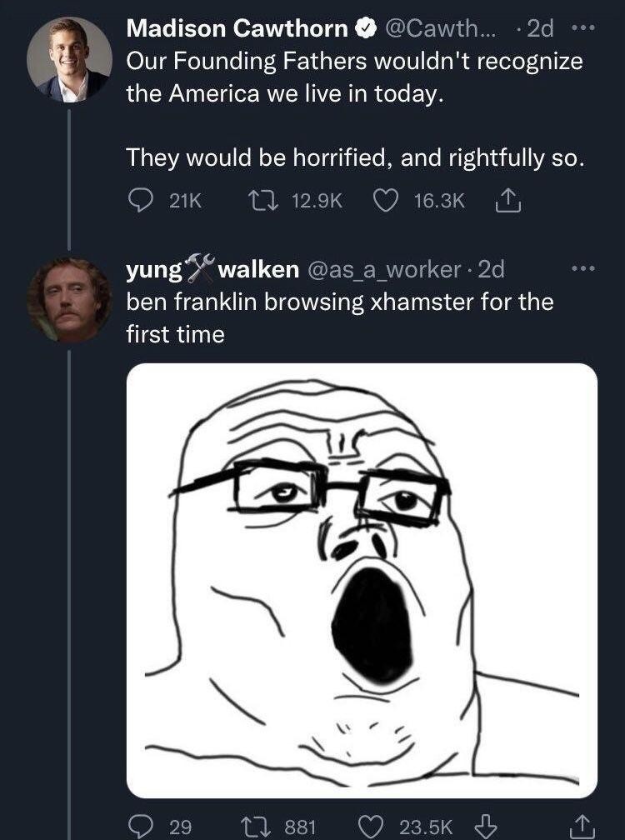Open more options on Cawthorn's tweet
Viewport: 625px width, 840px height.
[x=587, y=28]
